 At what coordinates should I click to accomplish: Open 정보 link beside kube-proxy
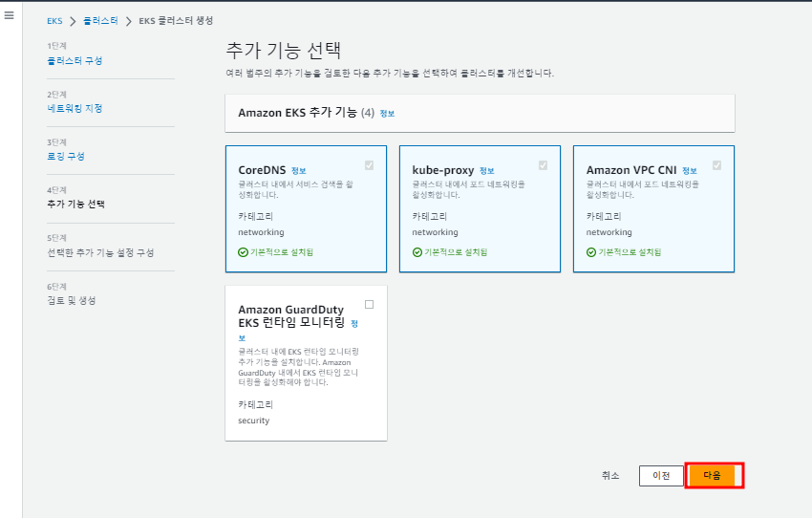pyautogui.click(x=487, y=170)
